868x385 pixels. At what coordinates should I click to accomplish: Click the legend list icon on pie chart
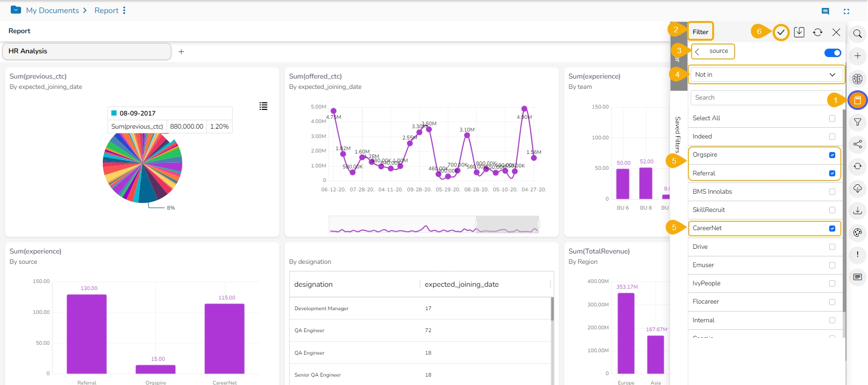(x=263, y=106)
